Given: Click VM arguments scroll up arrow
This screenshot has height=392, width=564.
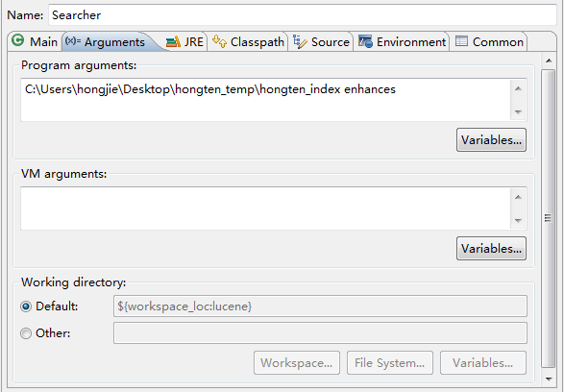Looking at the screenshot, I should 518,197.
